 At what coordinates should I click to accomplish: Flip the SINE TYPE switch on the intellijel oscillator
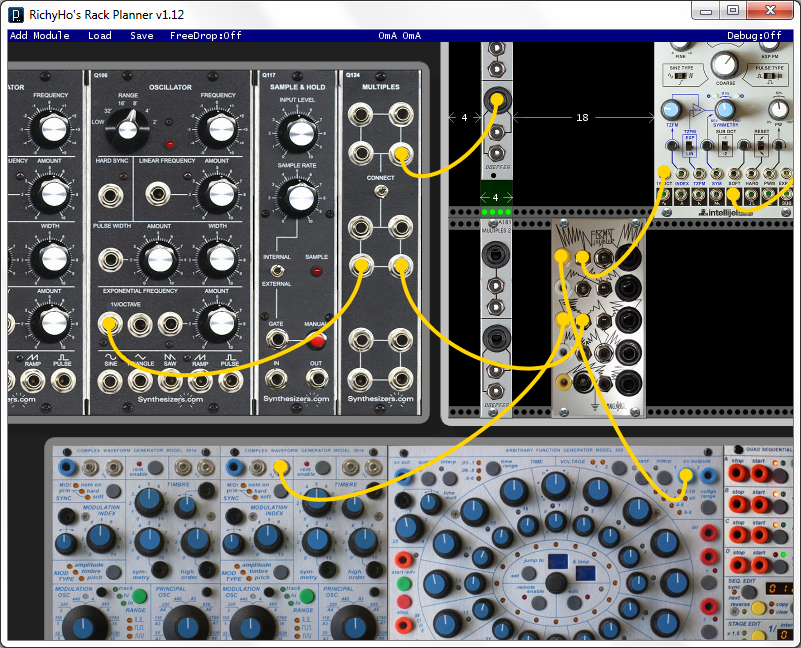tap(681, 74)
